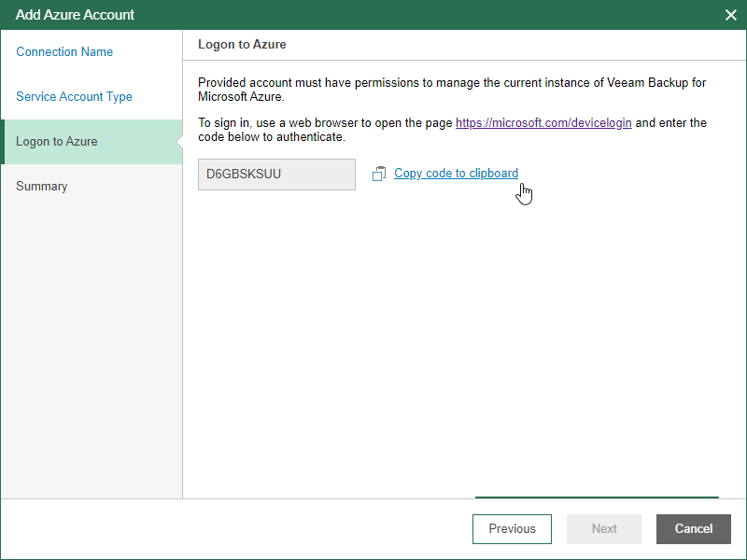Image resolution: width=747 pixels, height=560 pixels.
Task: Click the 'Provided account must have permissions' text
Action: [x=452, y=90]
